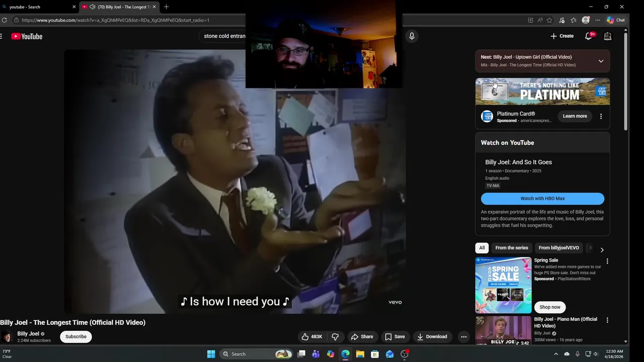644x362 pixels.
Task: Click Shop now on Spring Sale ad
Action: [549, 307]
